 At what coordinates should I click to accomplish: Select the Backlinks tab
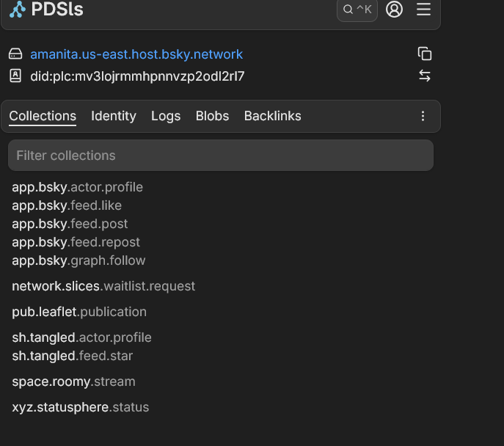272,116
